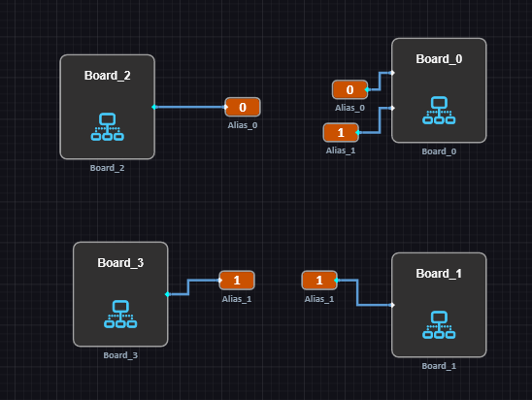This screenshot has height=400, width=532.
Task: Click the Board_3 caption below its block
Action: [x=120, y=355]
